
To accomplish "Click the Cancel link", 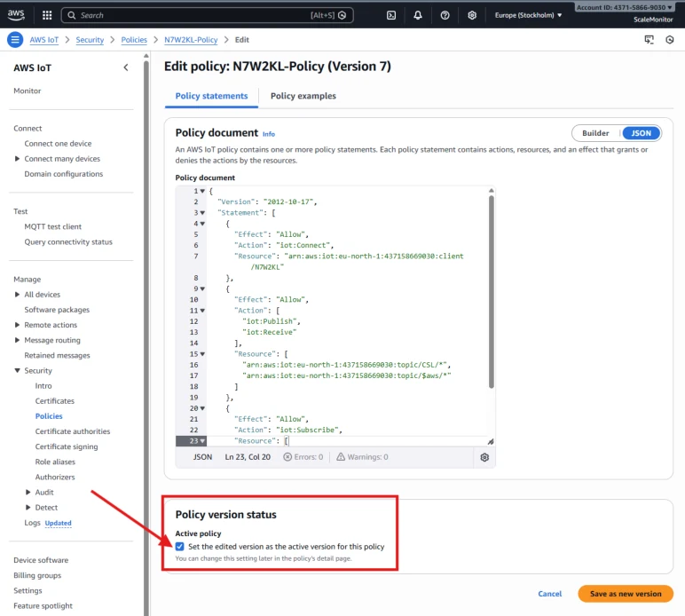I will 549,594.
